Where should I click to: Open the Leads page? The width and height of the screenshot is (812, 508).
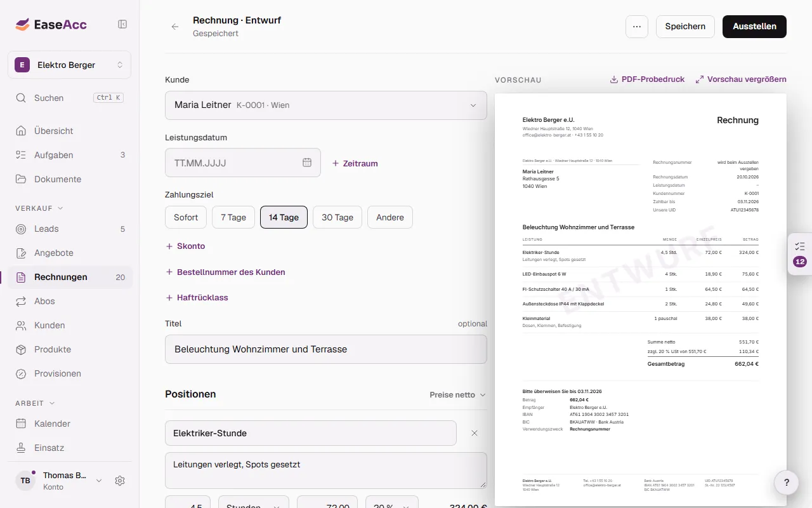(70, 229)
